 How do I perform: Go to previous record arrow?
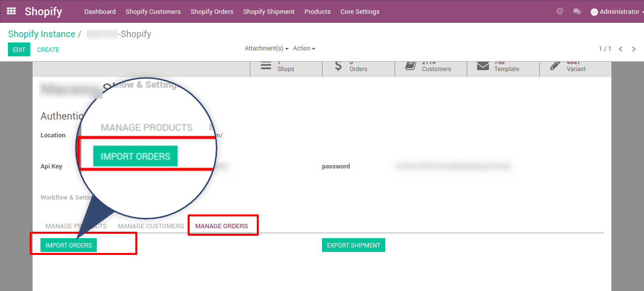click(x=621, y=49)
